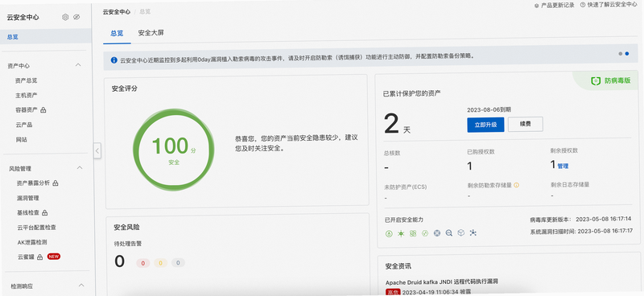Open 容器资产 in sidebar
Screen dimensions: 644x296
click(27, 110)
